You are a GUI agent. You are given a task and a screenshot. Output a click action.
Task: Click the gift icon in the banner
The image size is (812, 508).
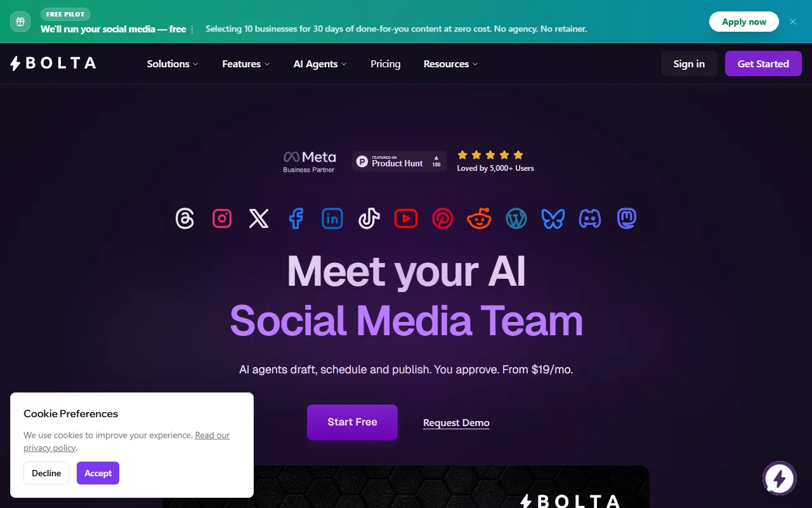coord(20,22)
